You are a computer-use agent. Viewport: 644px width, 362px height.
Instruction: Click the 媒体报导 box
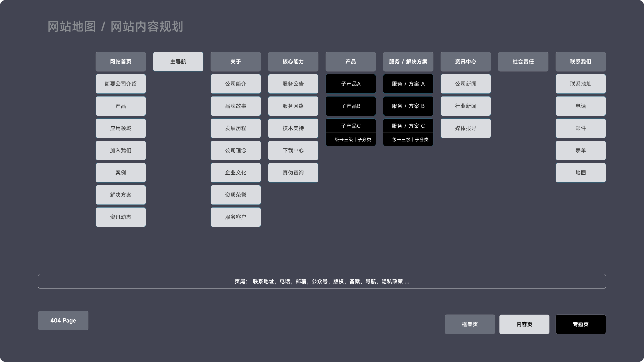[466, 128]
